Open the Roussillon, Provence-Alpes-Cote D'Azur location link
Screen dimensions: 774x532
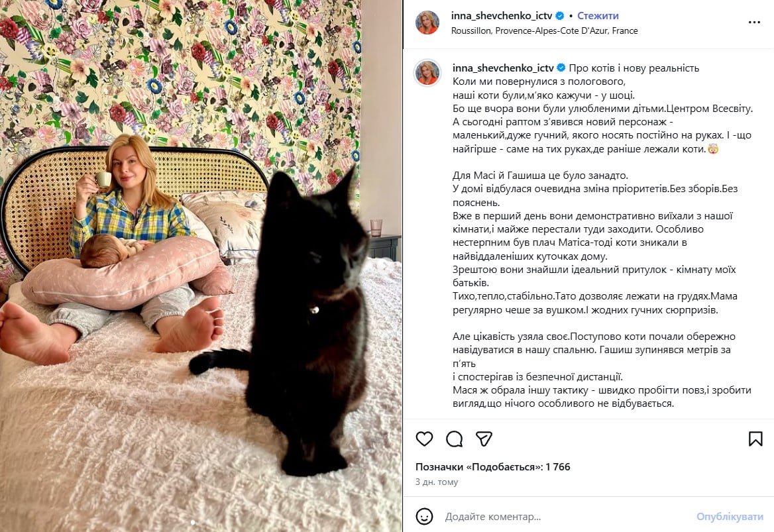pos(545,30)
